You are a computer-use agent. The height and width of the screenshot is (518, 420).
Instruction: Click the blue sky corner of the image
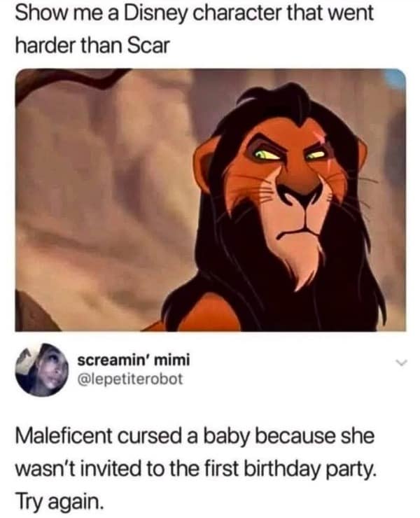(396, 77)
